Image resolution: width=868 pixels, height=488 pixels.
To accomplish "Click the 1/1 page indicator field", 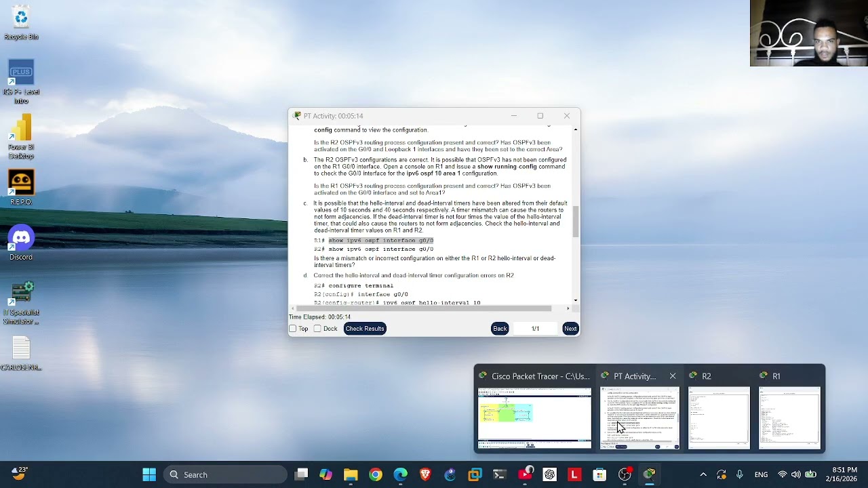I will pos(535,329).
